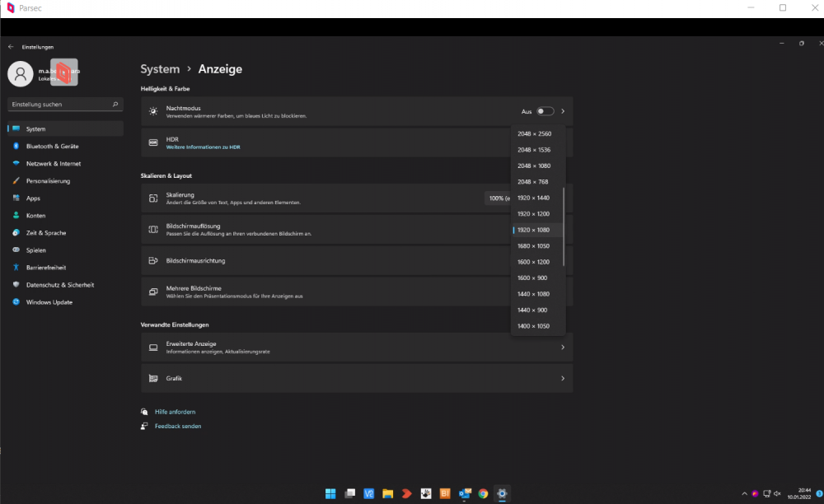Select resolution 2048 × 2560
Screen dimensions: 824x504
point(537,134)
